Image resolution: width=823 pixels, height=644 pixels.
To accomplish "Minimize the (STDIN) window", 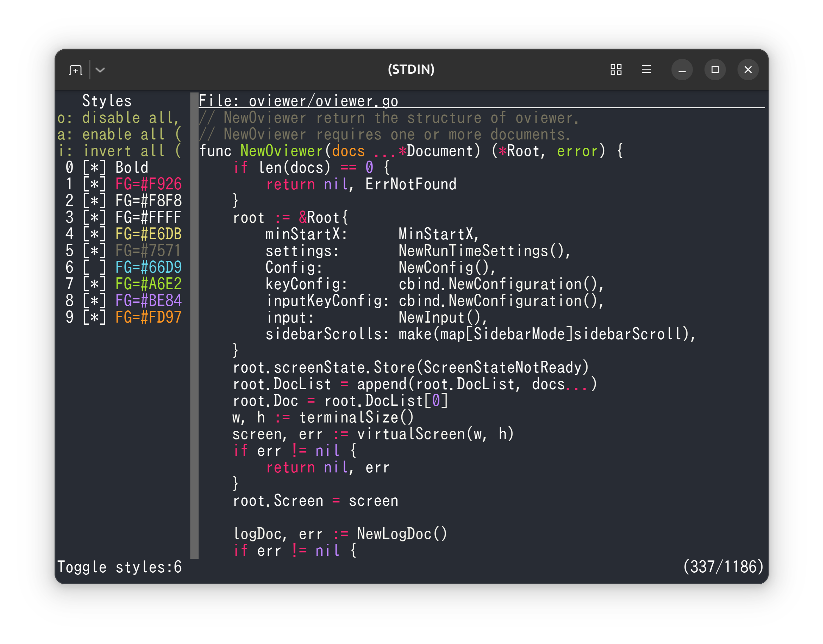I will point(682,70).
